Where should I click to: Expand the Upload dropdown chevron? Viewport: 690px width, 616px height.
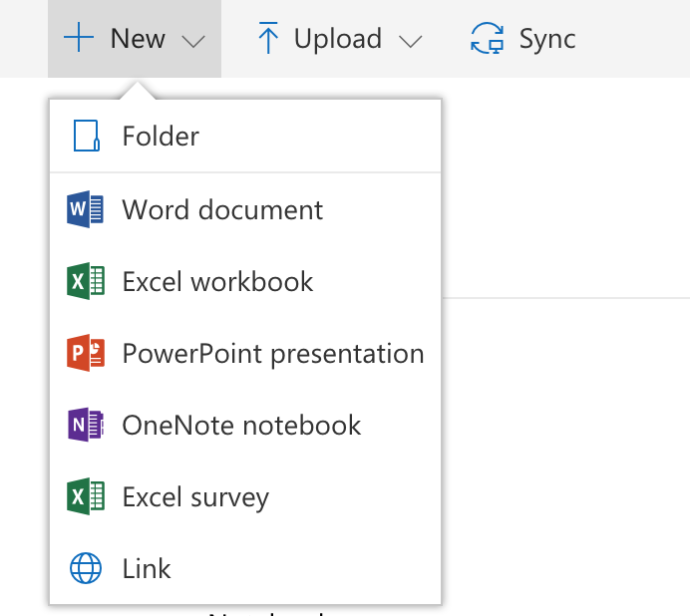pyautogui.click(x=410, y=41)
